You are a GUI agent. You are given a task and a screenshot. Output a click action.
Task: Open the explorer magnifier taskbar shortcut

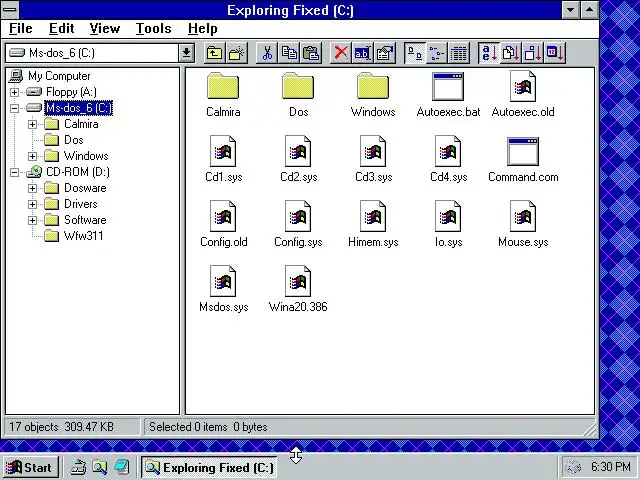point(100,467)
